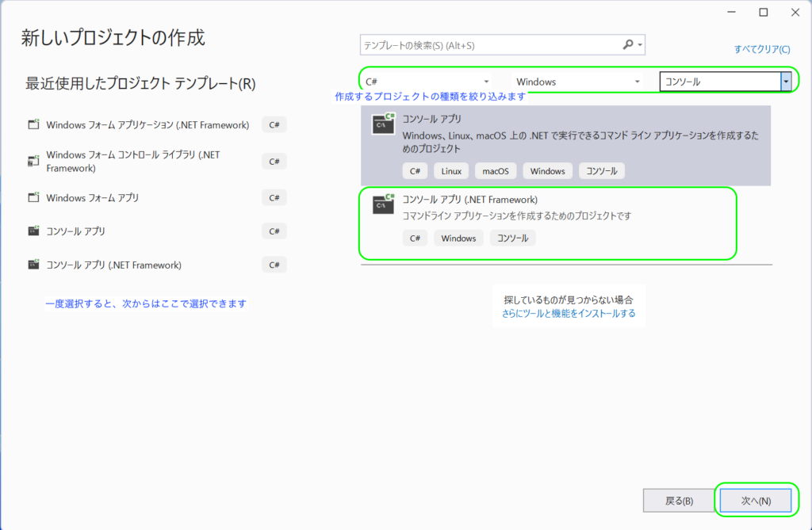Click the 戻る(B) button
The width and height of the screenshot is (812, 530).
[679, 501]
